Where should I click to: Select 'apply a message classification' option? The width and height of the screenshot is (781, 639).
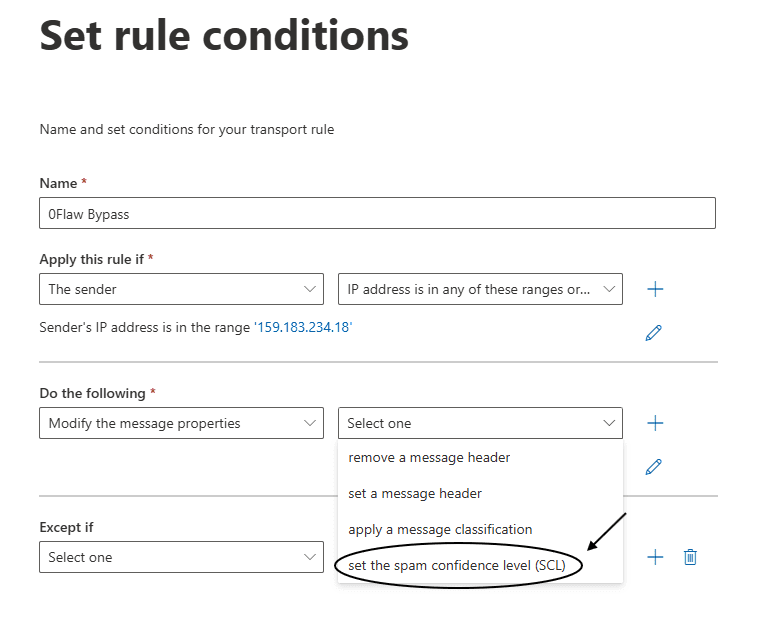click(x=440, y=529)
